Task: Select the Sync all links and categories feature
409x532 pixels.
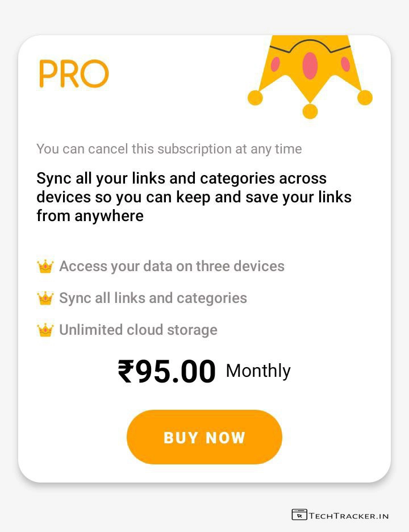Action: [153, 298]
